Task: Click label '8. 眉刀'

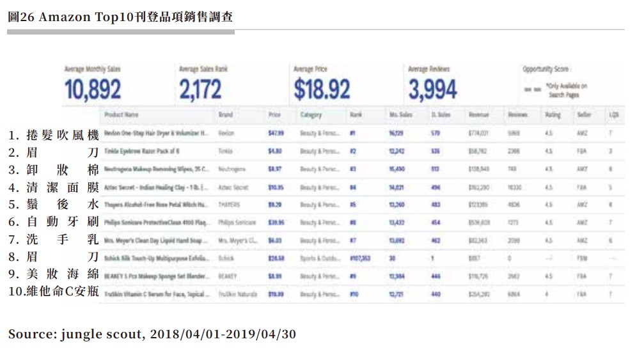Action: pos(53,257)
